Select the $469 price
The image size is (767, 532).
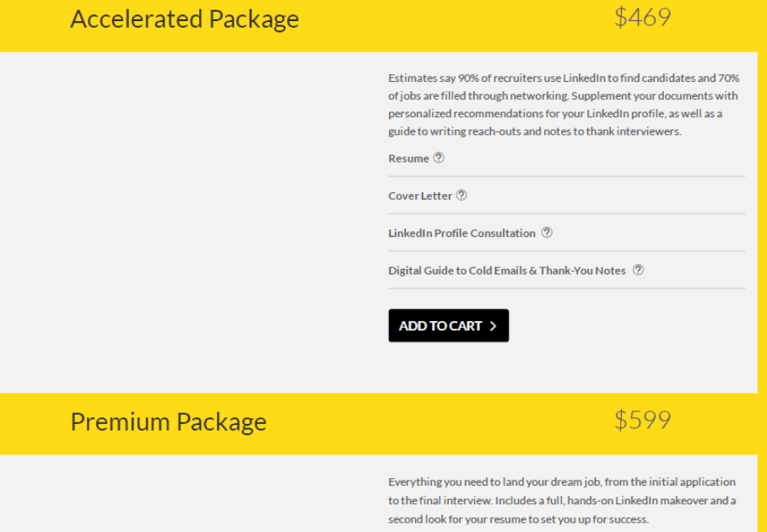[642, 18]
